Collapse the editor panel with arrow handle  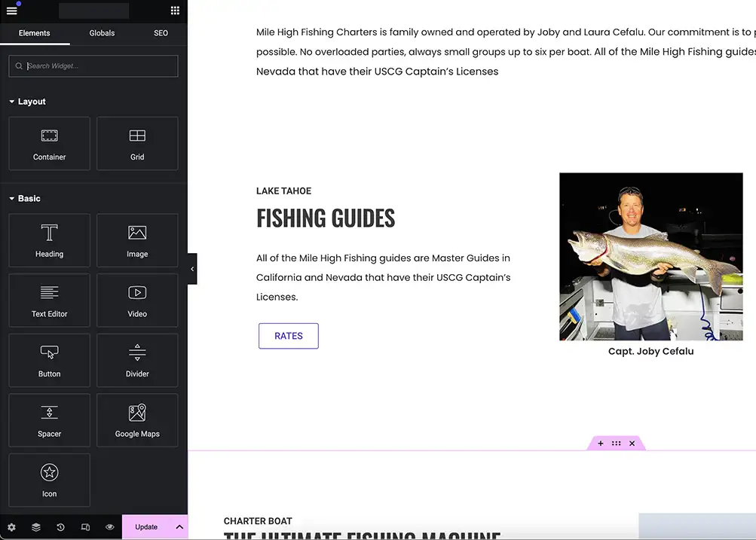[192, 269]
